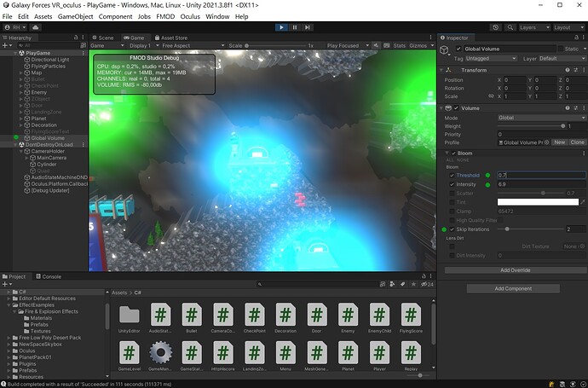Open the Tag dropdown showing Untagged
Image resolution: width=588 pixels, height=388 pixels.
[491, 59]
